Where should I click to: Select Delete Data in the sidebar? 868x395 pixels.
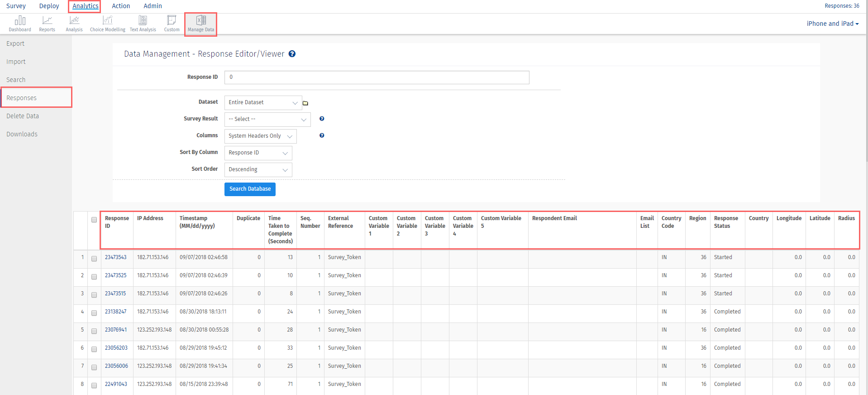pos(23,116)
